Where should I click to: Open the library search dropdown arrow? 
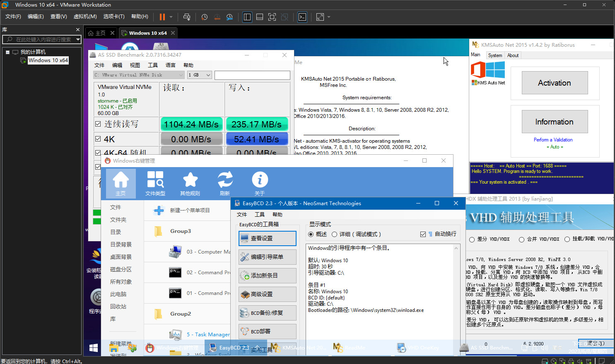point(78,39)
